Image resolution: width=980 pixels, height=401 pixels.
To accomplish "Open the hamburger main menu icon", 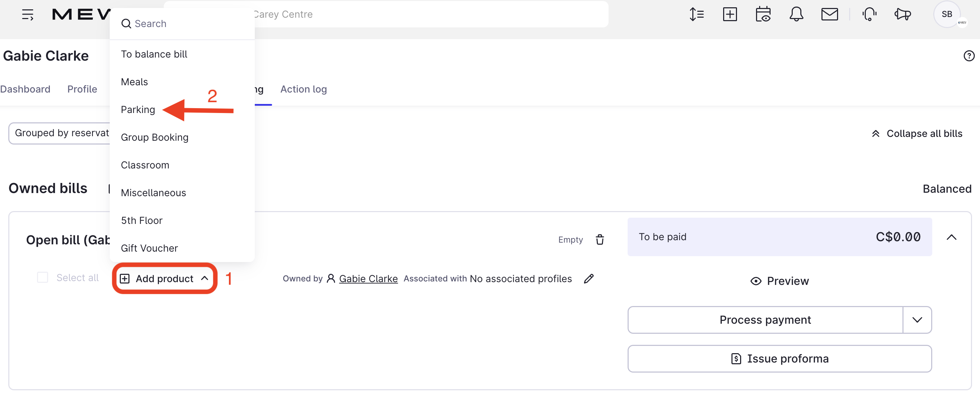I will tap(27, 15).
